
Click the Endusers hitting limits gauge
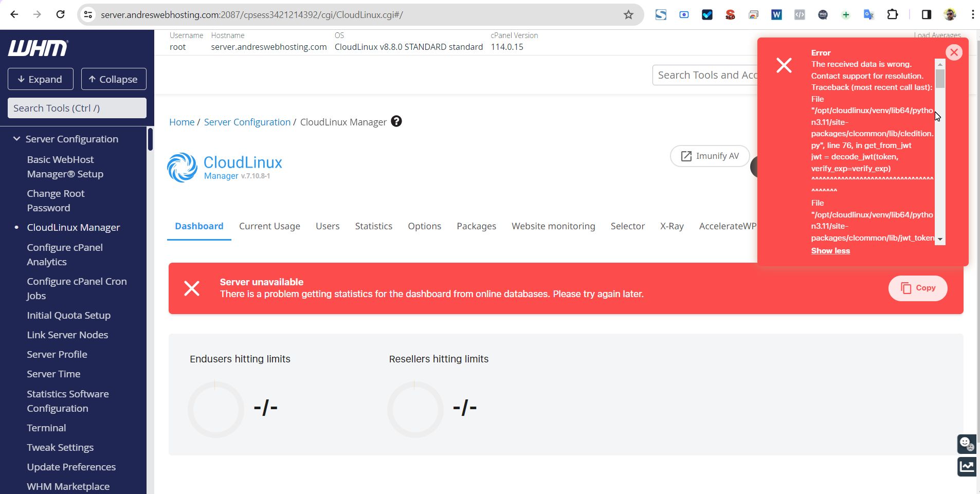216,409
